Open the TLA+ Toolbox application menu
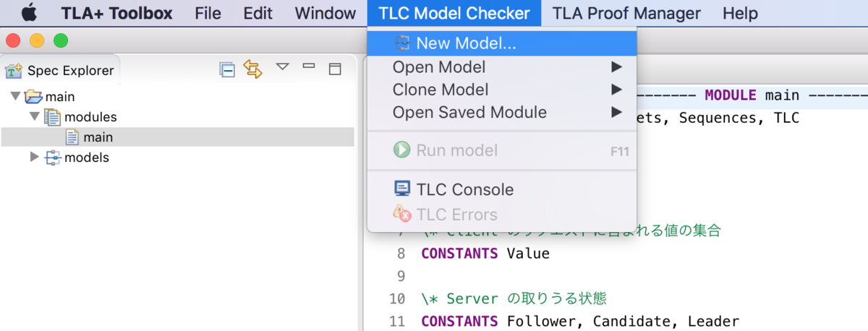868x331 pixels. (x=116, y=13)
